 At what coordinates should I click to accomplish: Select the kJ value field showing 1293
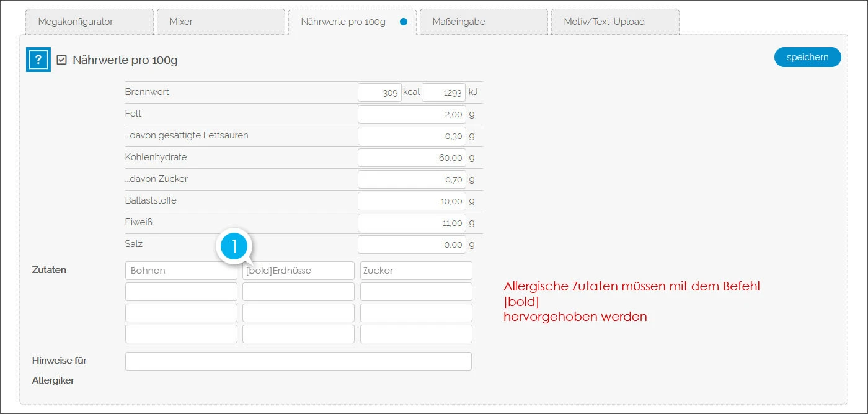[444, 92]
